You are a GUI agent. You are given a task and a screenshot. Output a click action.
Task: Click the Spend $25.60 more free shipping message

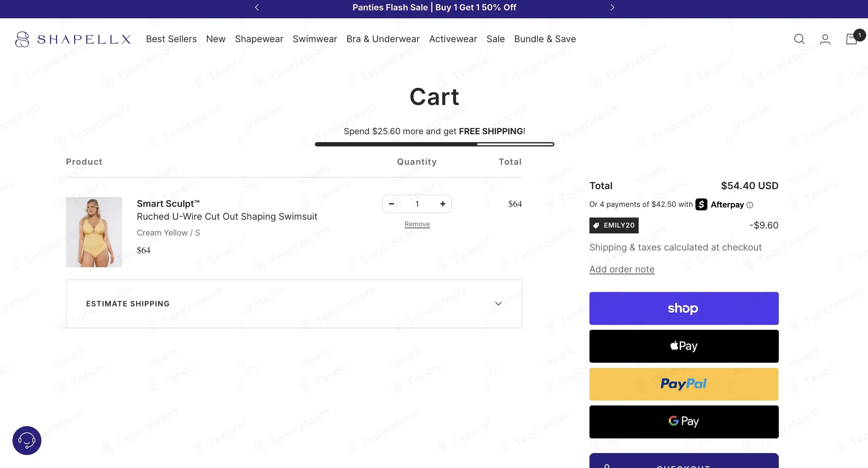pos(434,131)
